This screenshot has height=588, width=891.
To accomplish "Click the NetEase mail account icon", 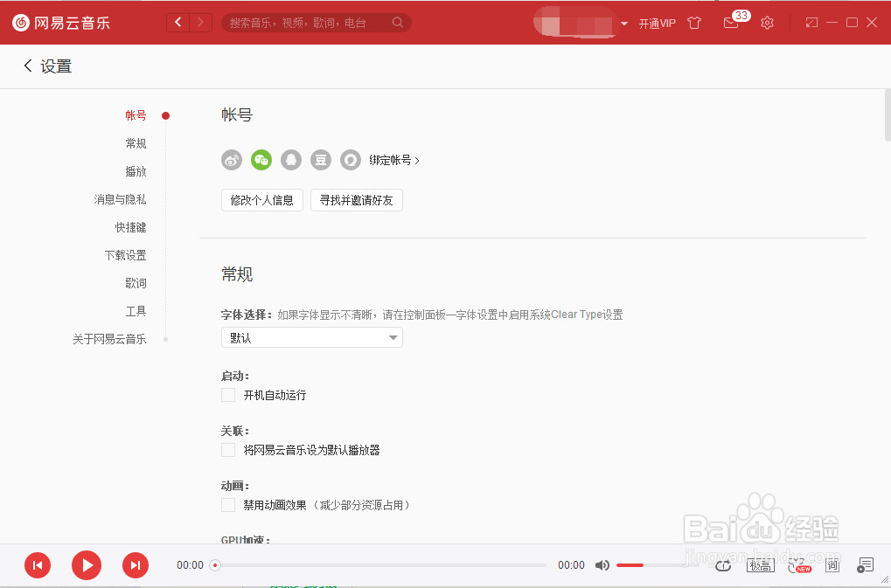I will 350,160.
